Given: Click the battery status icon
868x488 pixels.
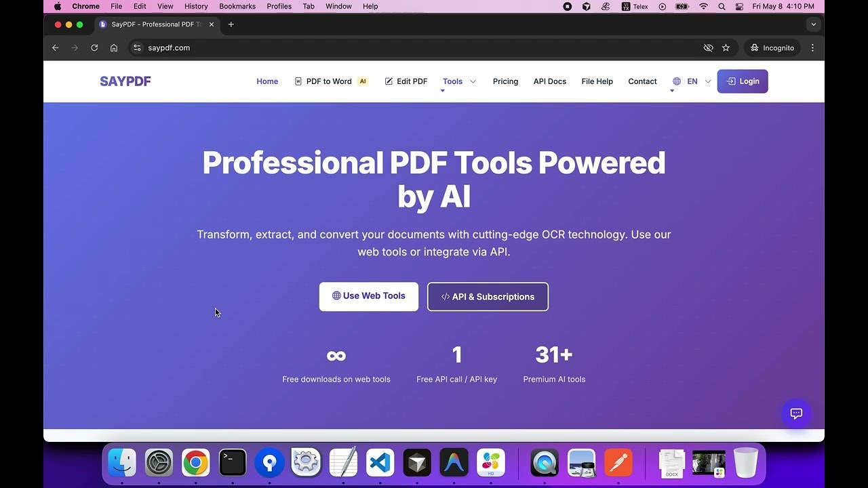Looking at the screenshot, I should [682, 6].
